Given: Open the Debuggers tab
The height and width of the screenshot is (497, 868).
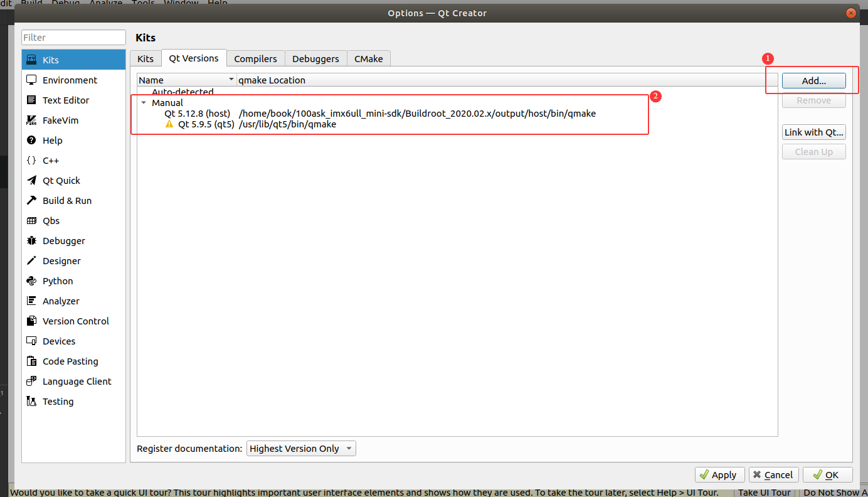Looking at the screenshot, I should pyautogui.click(x=315, y=59).
